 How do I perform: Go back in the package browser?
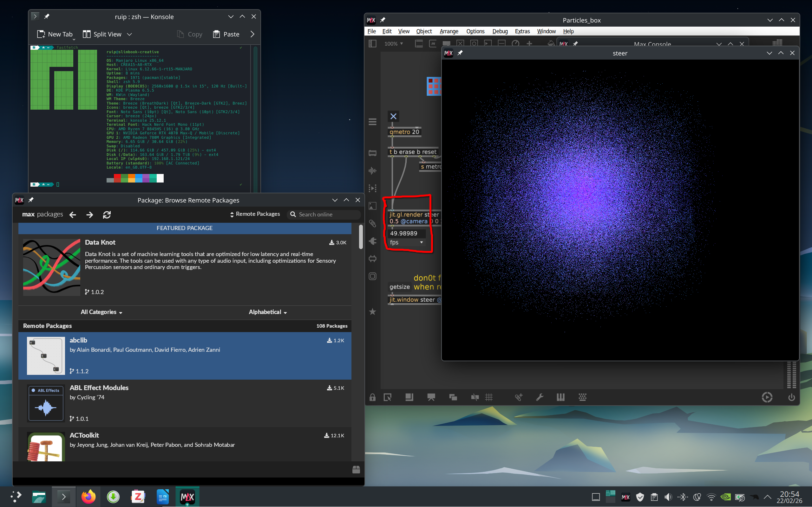(x=73, y=215)
